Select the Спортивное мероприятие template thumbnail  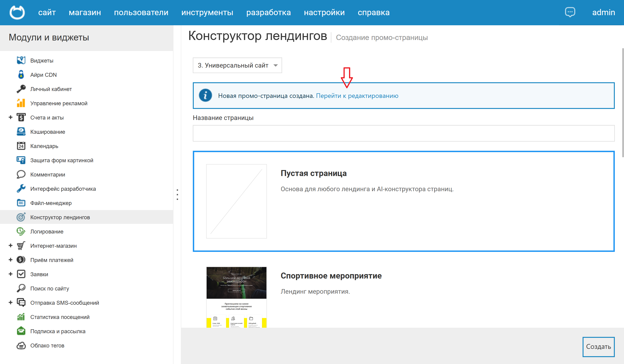pos(237,297)
